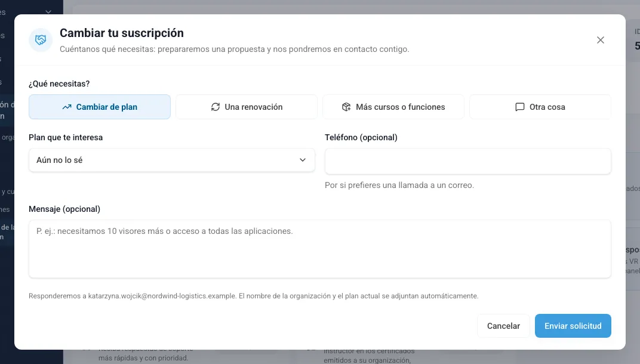Click the "Plan que te interesa" label
This screenshot has width=640, height=364.
tap(66, 137)
